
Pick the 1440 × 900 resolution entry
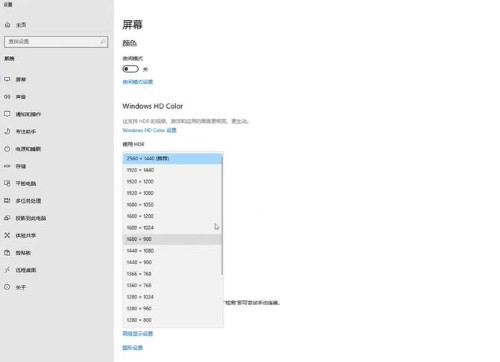172,262
